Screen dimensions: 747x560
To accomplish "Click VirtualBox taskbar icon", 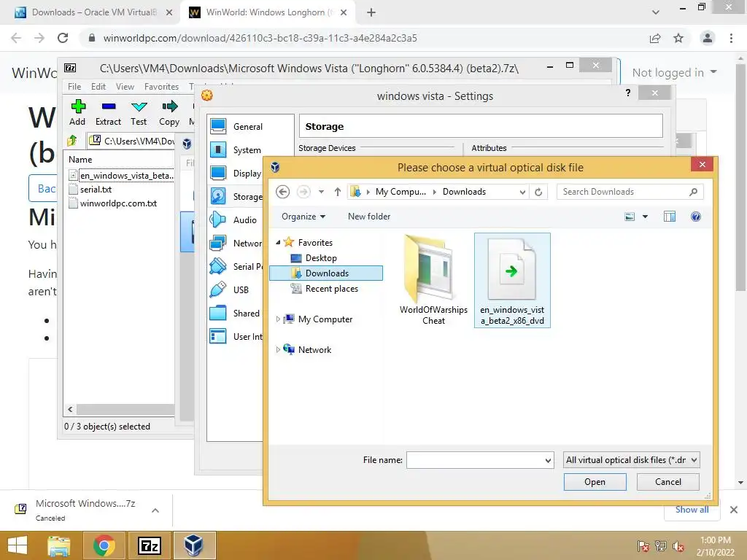I will coord(194,545).
